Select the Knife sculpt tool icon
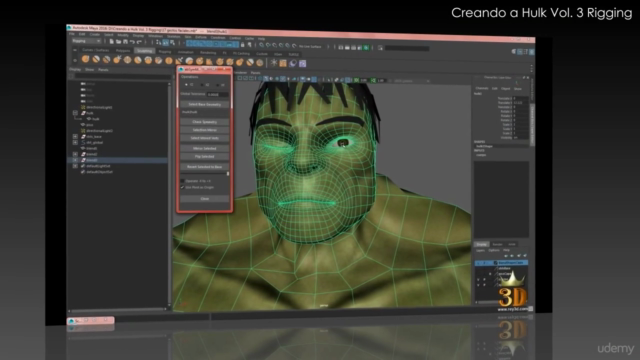This screenshot has height=360, width=640. (x=220, y=62)
